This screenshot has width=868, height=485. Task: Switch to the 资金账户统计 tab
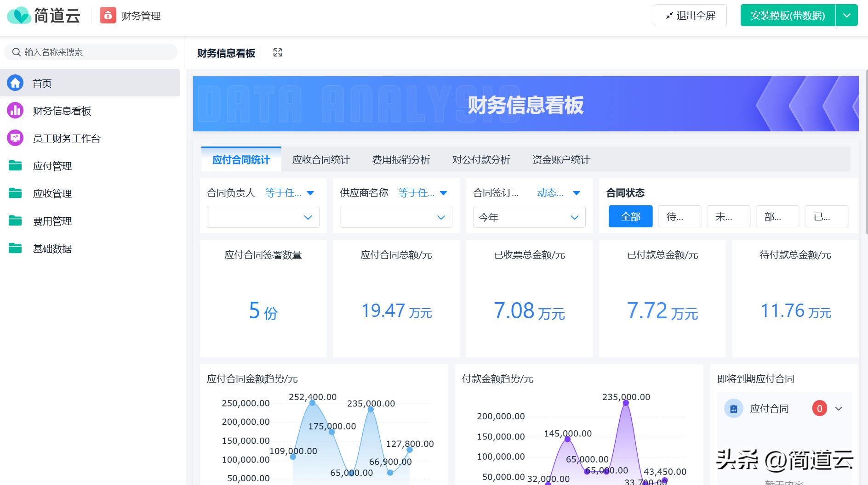point(561,160)
